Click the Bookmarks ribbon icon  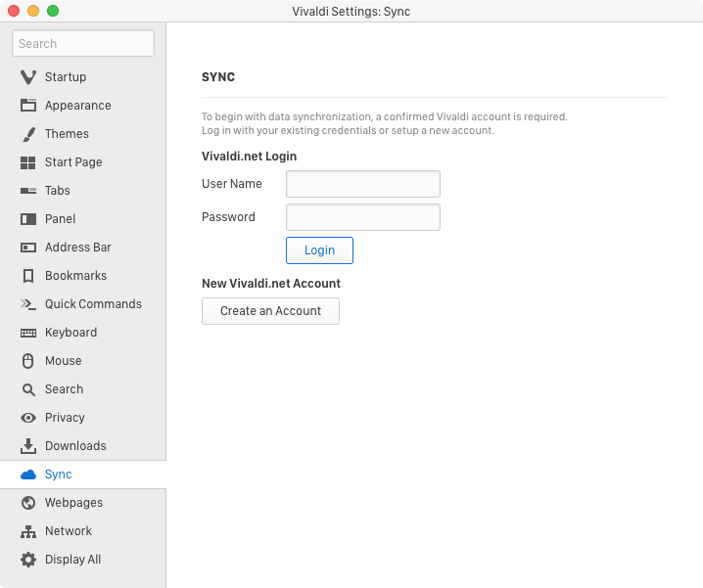coord(28,276)
